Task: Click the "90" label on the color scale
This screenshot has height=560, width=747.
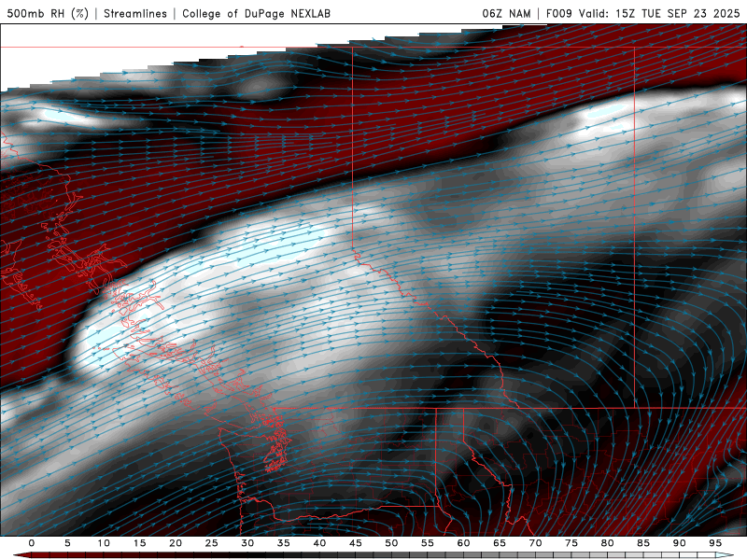Action: click(679, 543)
